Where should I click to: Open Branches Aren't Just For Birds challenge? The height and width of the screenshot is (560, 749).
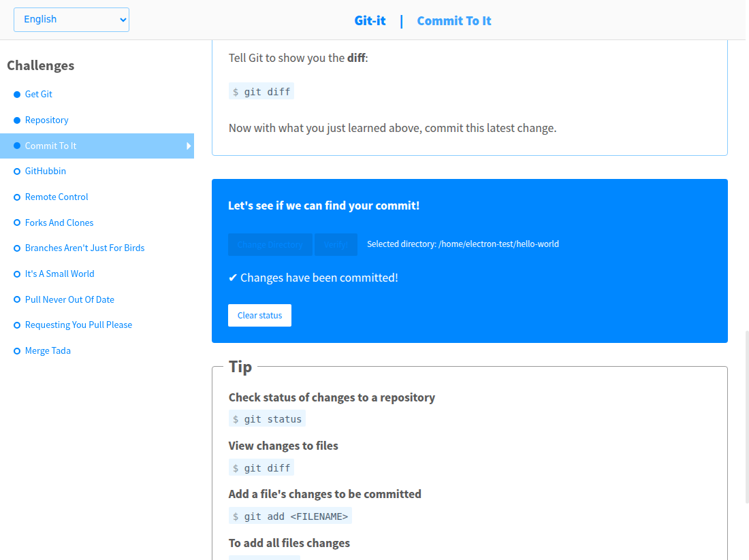[x=84, y=248]
